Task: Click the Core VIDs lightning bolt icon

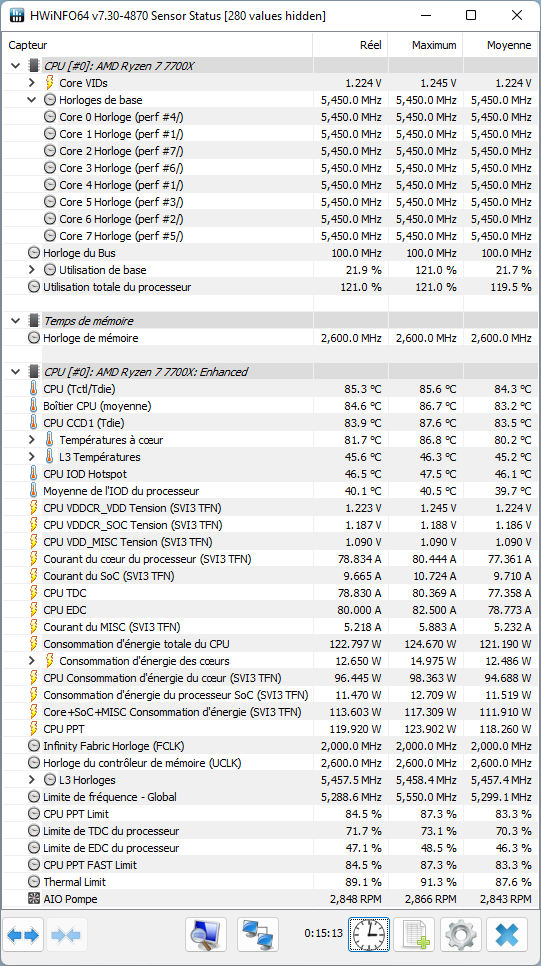Action: 50,83
